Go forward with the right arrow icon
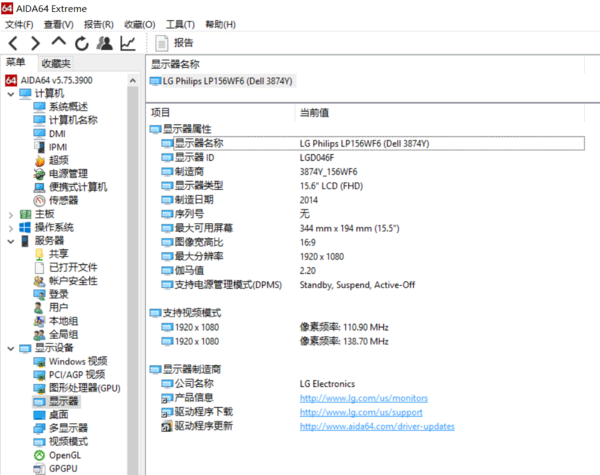 pos(35,43)
